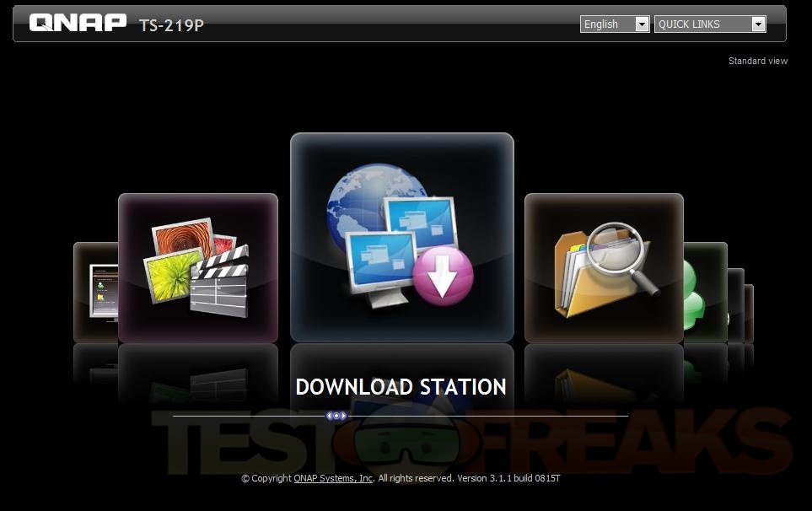
Task: Pick the small dark tile behind the green tile
Action: click(x=736, y=304)
